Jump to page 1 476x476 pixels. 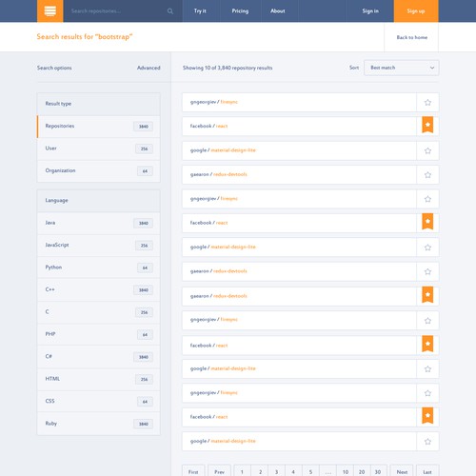click(x=242, y=471)
